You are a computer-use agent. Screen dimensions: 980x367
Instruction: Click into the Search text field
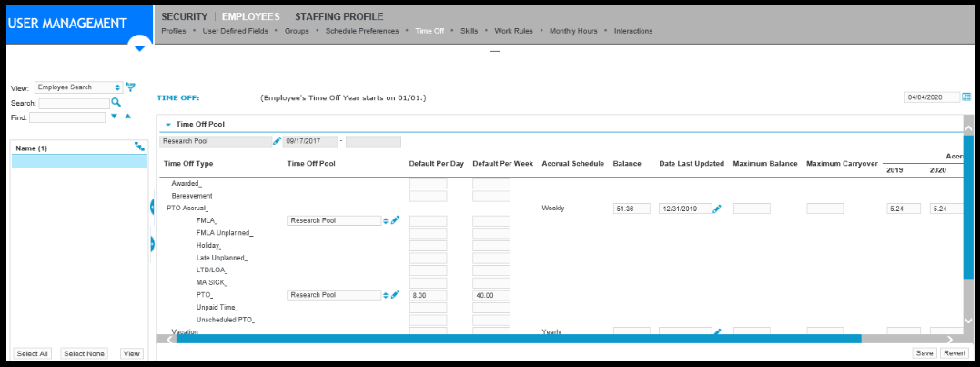pyautogui.click(x=74, y=103)
